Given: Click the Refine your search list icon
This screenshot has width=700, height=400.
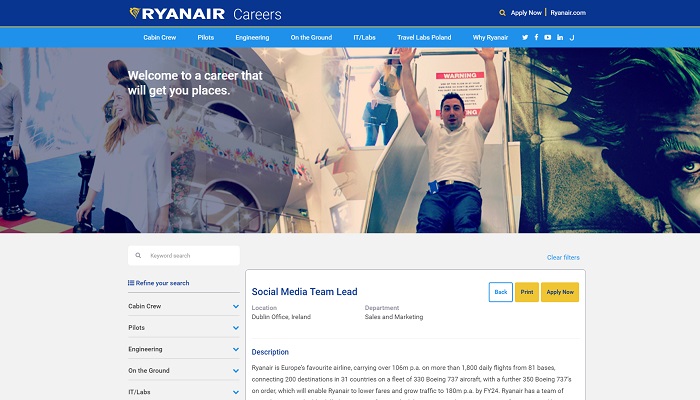Looking at the screenshot, I should coord(131,283).
